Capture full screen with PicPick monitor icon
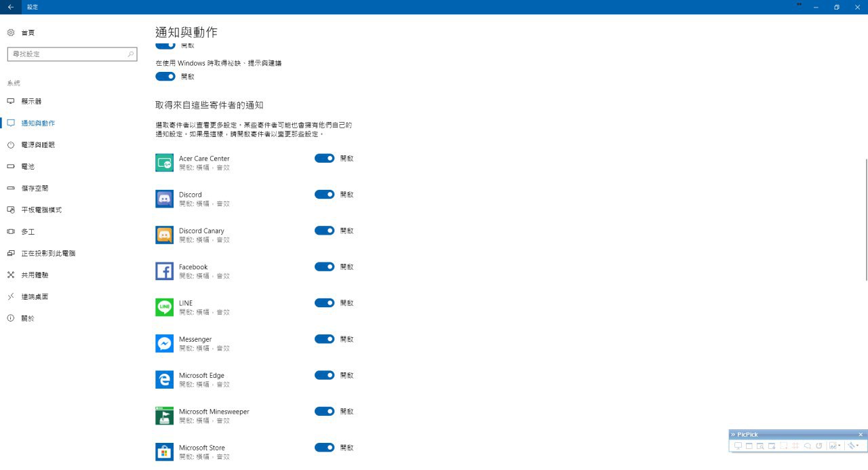Image resolution: width=868 pixels, height=470 pixels. (x=738, y=446)
